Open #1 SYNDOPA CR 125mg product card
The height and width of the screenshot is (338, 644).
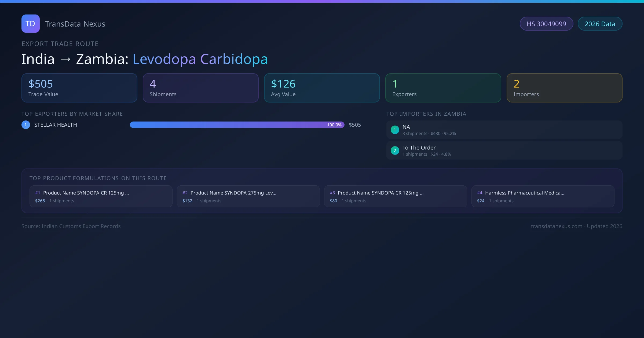tap(101, 196)
